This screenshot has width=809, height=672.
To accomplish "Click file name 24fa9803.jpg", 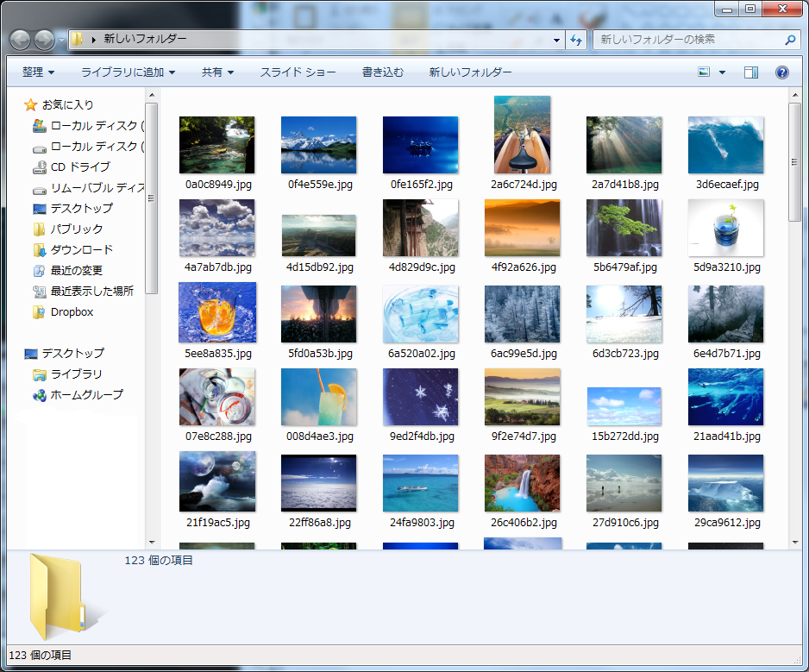I will coord(422,522).
